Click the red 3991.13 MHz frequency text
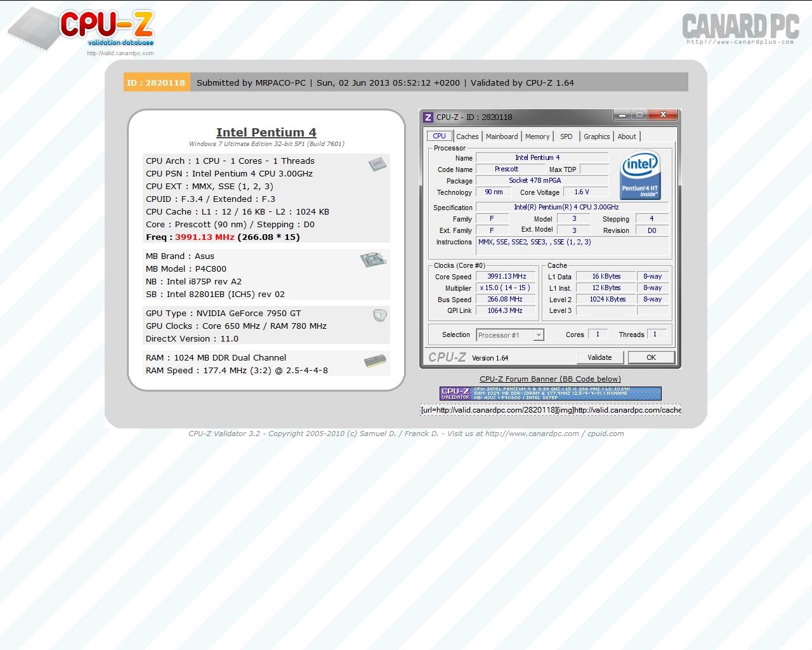812x650 pixels. coord(205,237)
